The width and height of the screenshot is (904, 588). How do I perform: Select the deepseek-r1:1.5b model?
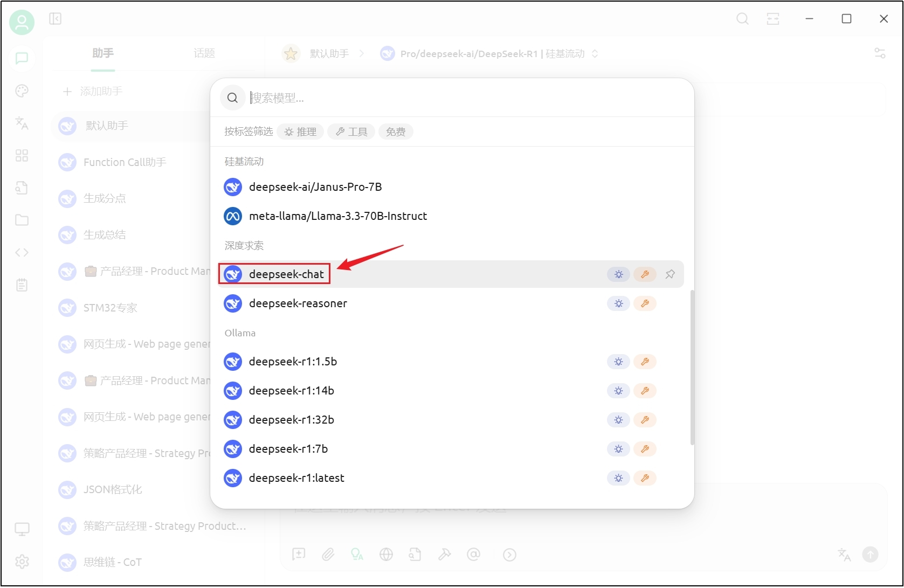451,362
